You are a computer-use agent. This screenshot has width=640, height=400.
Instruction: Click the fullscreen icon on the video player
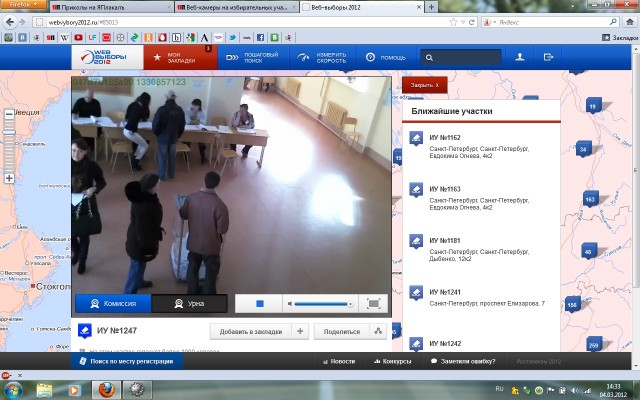[x=373, y=304]
